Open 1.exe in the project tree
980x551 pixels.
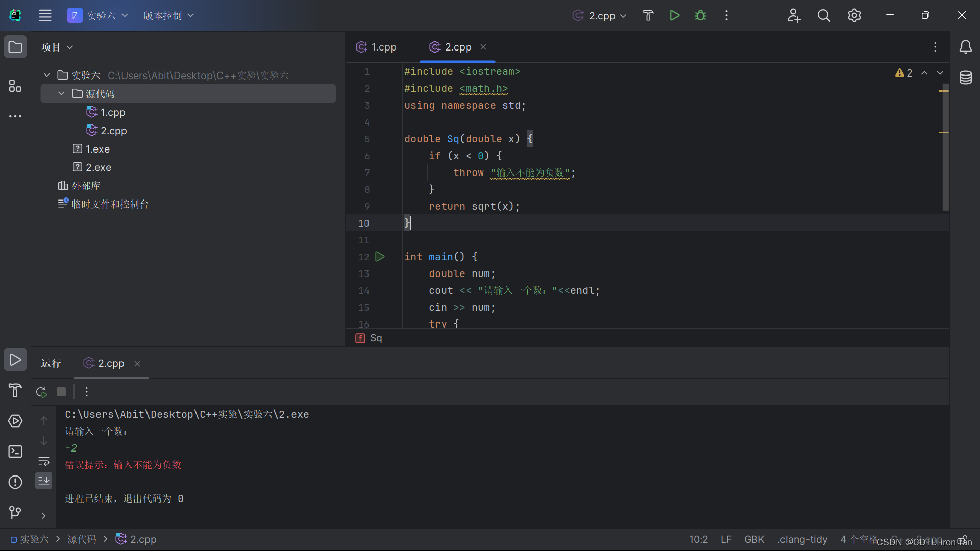pos(97,149)
